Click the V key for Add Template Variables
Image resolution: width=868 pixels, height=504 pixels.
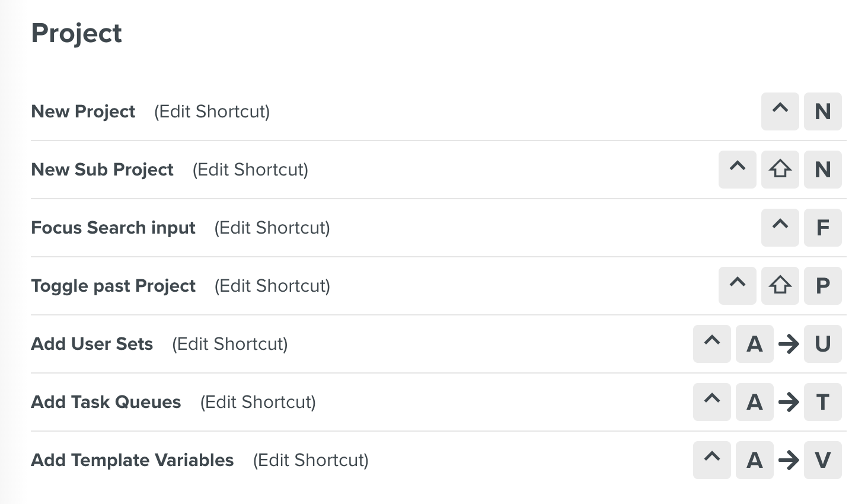point(822,460)
